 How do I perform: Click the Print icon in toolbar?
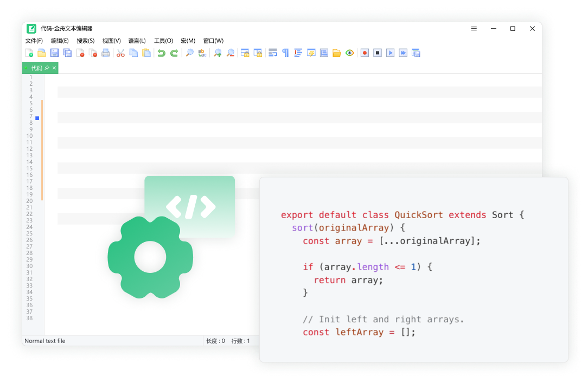click(106, 53)
